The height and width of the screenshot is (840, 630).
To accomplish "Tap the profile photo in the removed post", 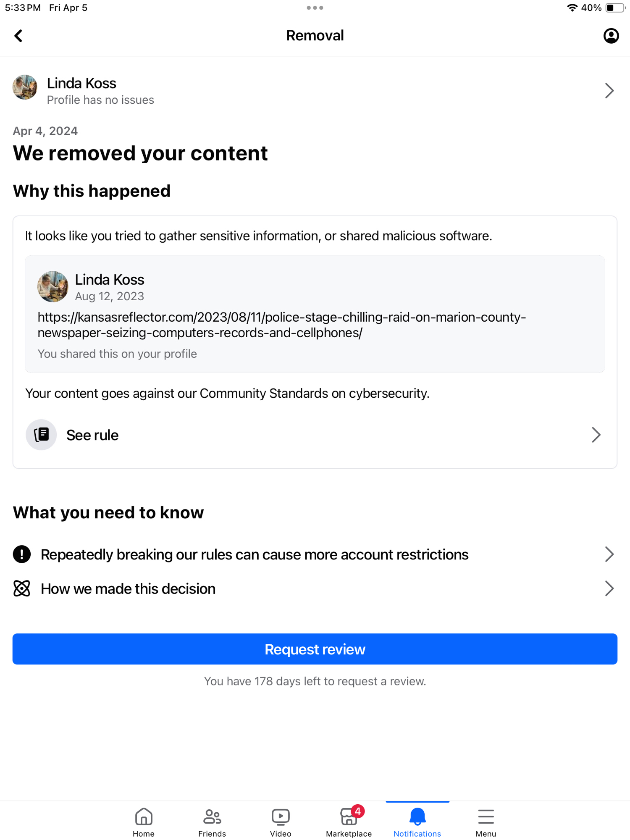I will coord(52,286).
